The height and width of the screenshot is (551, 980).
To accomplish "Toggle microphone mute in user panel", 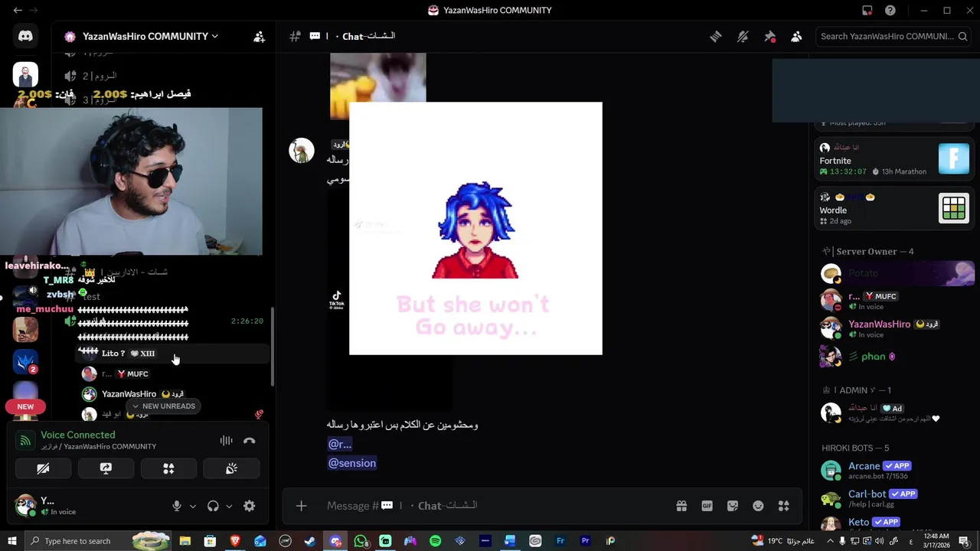I will point(177,506).
